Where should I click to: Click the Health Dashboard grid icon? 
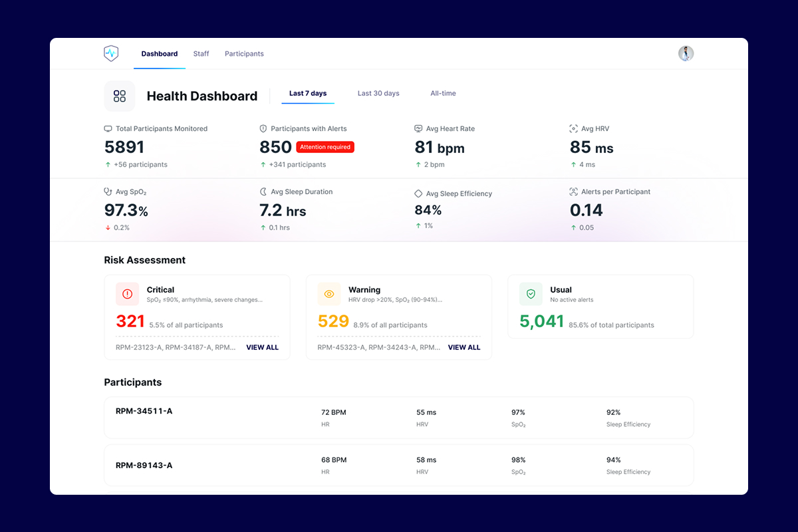click(120, 96)
